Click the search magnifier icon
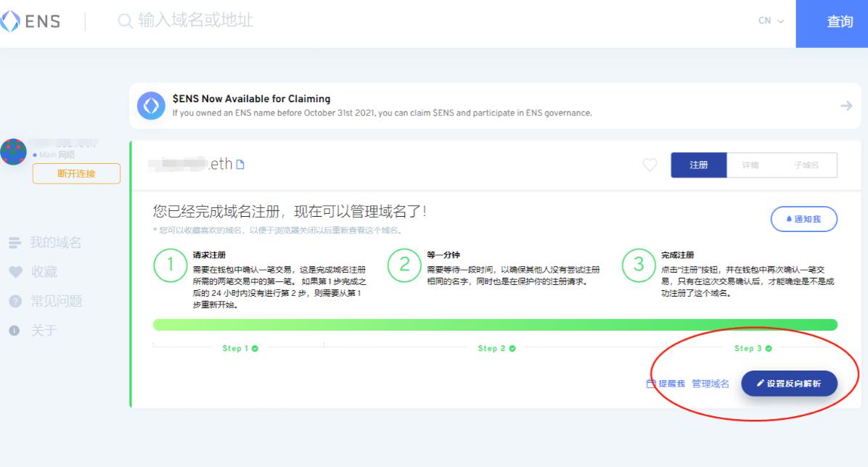 pos(125,21)
